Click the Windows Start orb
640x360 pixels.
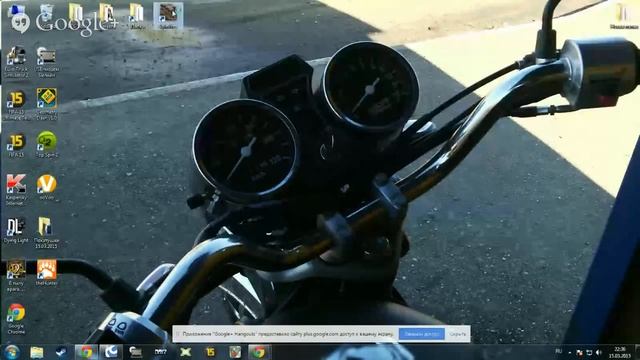point(11,352)
